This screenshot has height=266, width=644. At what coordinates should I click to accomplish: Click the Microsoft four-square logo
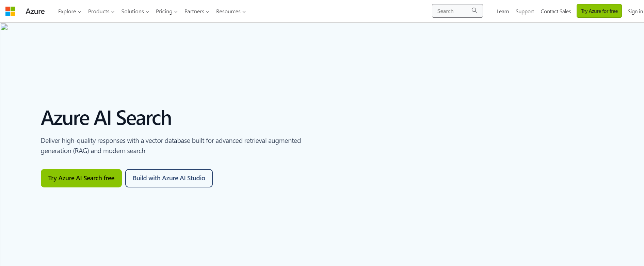pyautogui.click(x=10, y=11)
